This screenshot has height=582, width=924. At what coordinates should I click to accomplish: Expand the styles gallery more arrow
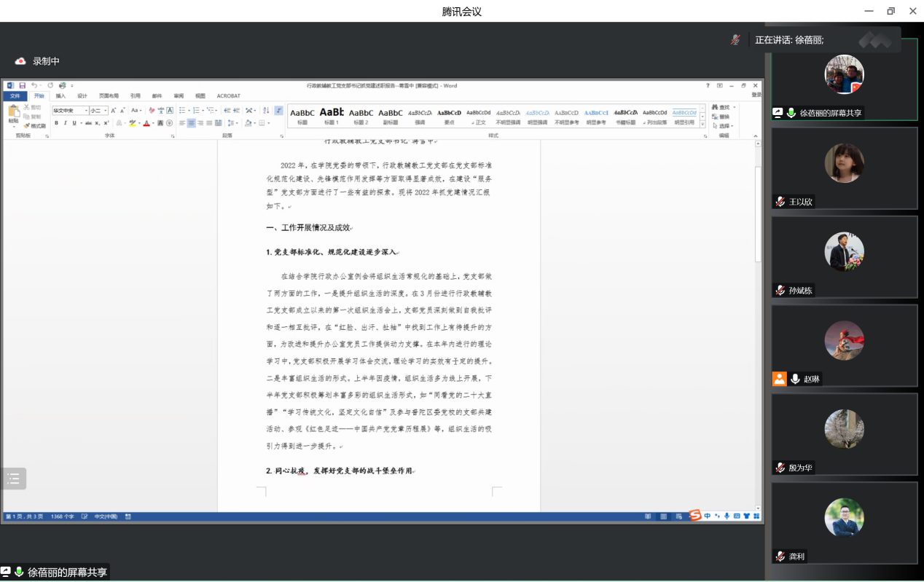click(x=702, y=124)
